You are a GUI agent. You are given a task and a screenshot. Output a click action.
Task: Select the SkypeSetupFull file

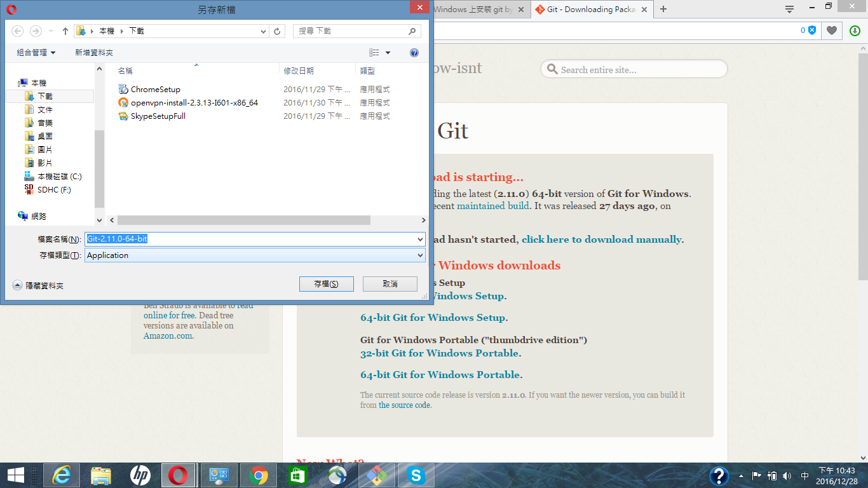coord(158,116)
